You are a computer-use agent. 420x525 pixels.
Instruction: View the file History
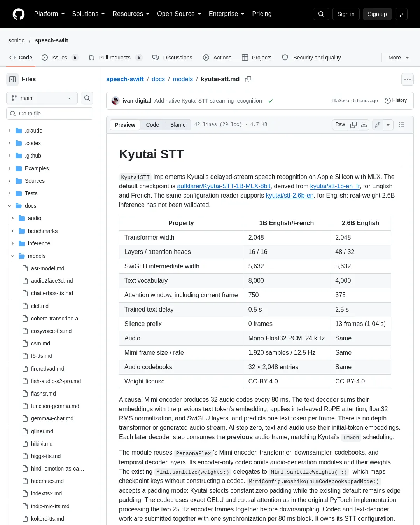tap(395, 101)
